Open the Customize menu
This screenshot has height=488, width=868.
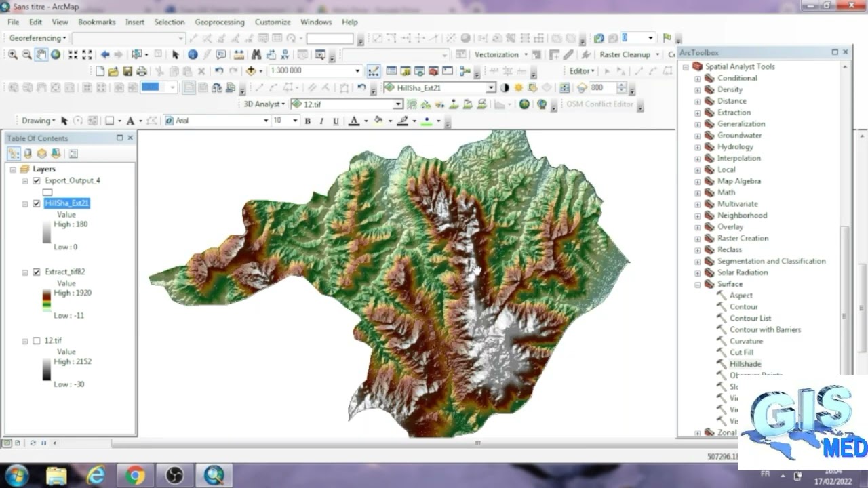[273, 22]
